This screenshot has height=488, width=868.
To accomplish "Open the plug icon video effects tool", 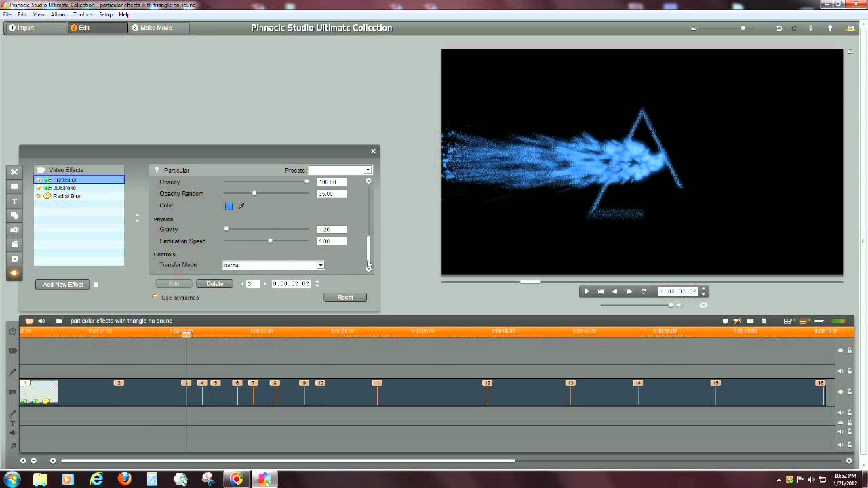I will pos(14,274).
